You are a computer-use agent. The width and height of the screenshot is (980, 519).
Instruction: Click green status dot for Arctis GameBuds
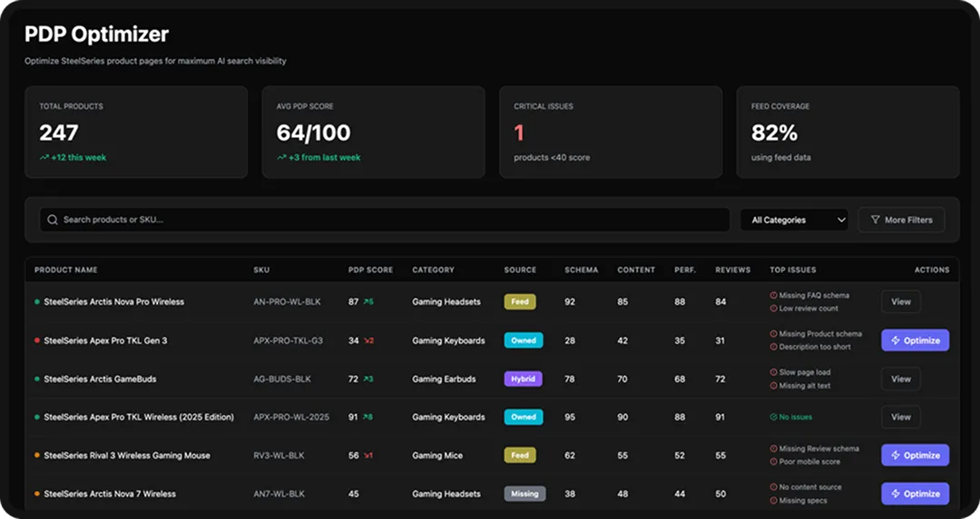[x=37, y=379]
